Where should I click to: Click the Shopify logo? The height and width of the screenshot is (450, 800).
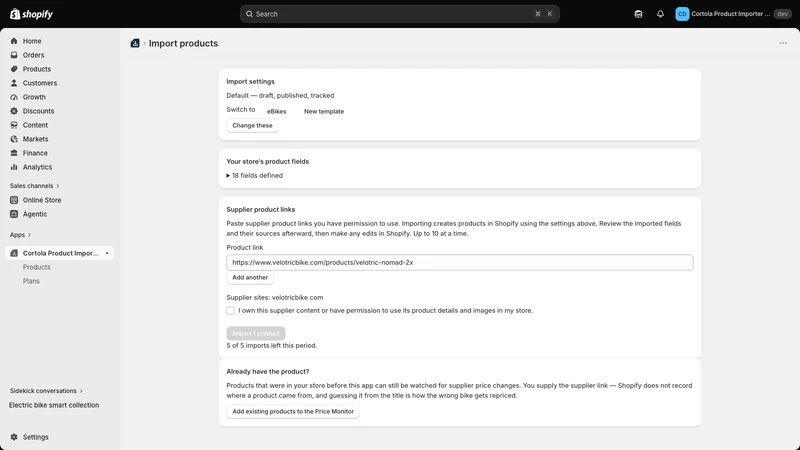click(31, 14)
